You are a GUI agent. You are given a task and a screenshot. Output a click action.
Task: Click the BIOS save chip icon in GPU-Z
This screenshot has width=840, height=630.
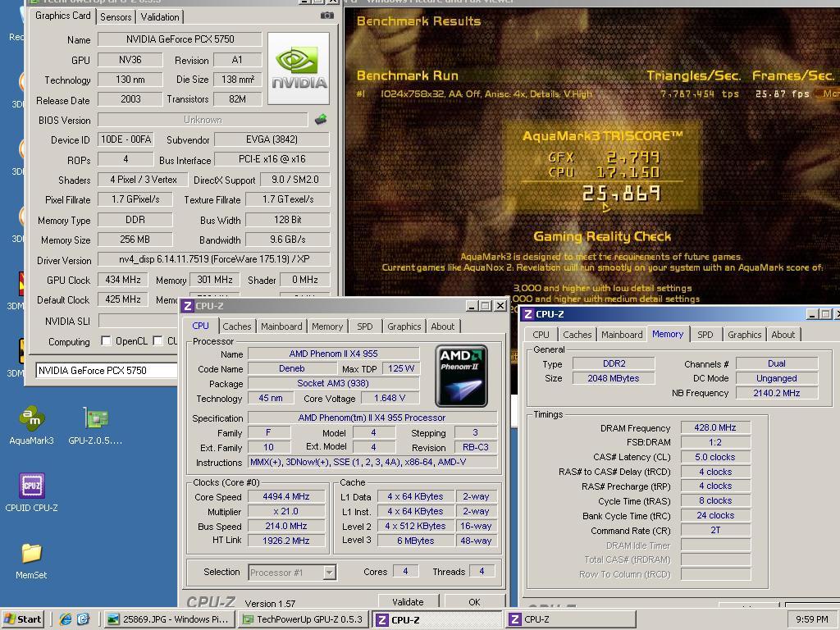321,120
